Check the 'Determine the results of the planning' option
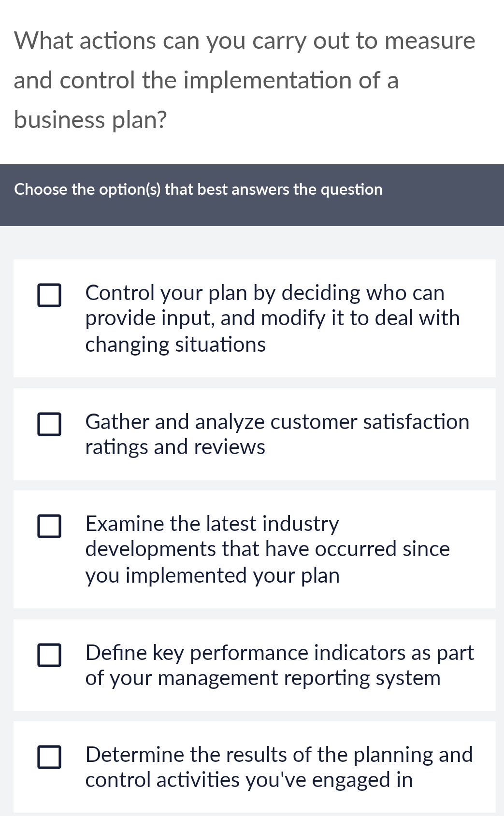The image size is (504, 816). tap(50, 757)
